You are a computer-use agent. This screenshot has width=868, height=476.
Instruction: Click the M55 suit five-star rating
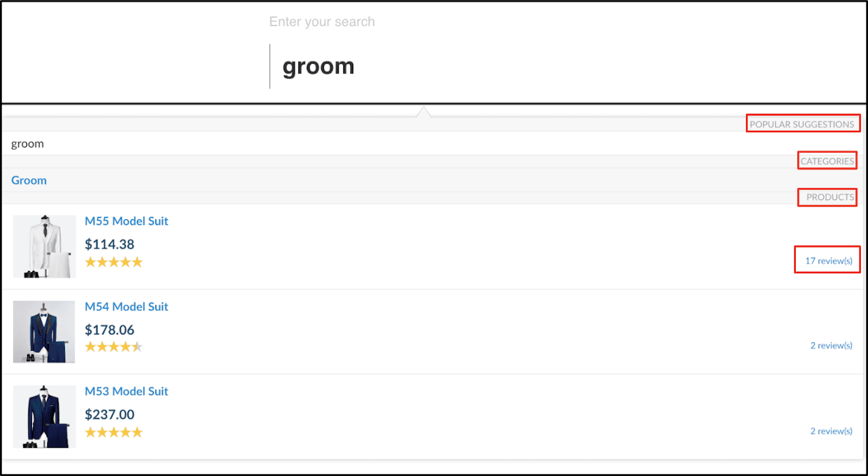pos(113,262)
